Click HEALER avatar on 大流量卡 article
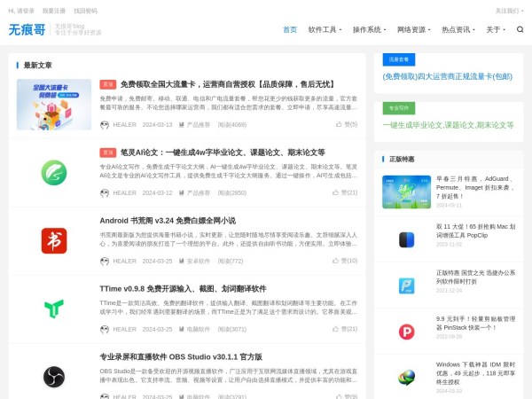 pos(105,125)
